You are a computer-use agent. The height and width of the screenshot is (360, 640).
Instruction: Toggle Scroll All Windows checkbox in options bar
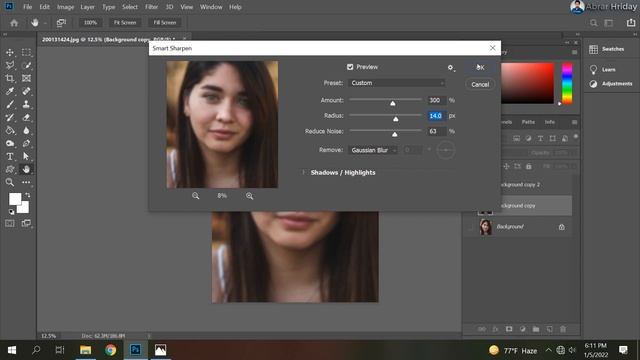pyautogui.click(x=61, y=23)
